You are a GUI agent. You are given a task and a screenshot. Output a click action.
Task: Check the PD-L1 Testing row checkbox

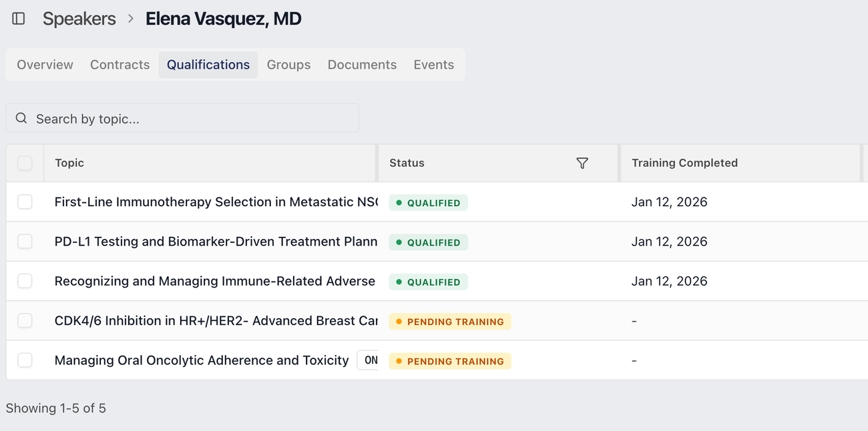coord(25,242)
